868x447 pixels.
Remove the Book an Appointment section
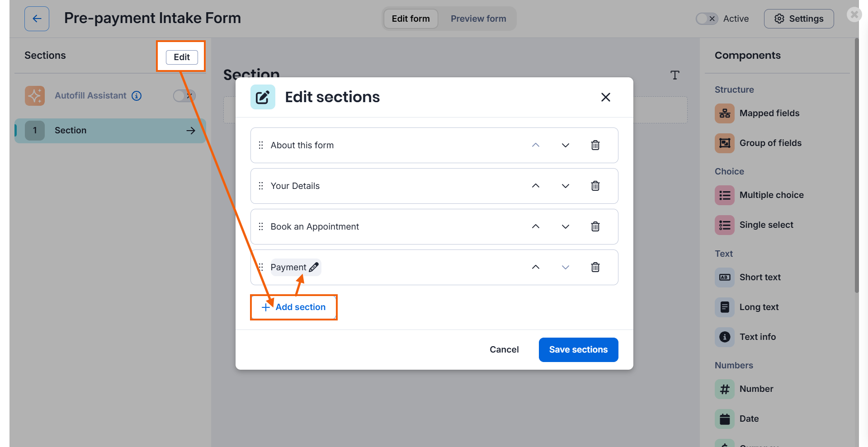(595, 226)
